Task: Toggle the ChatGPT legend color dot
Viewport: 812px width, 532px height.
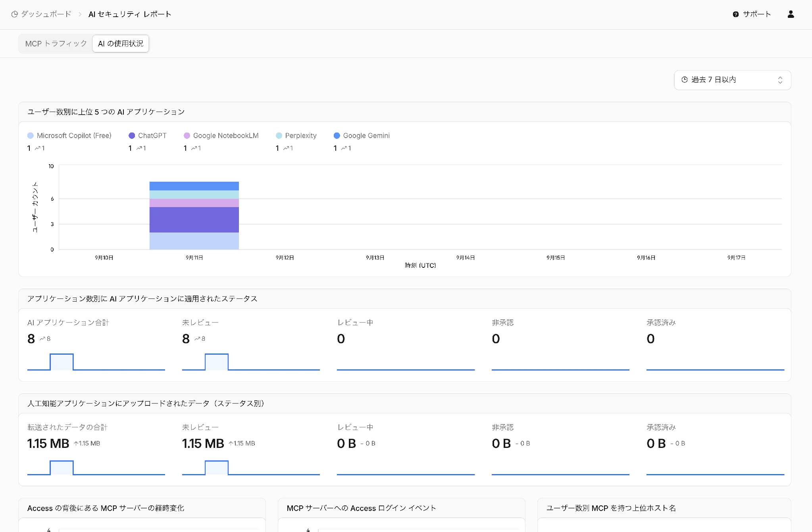Action: click(x=132, y=136)
